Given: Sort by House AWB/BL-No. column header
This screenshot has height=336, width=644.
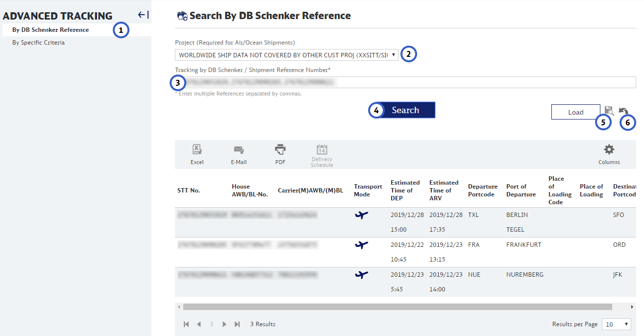Looking at the screenshot, I should click(250, 191).
